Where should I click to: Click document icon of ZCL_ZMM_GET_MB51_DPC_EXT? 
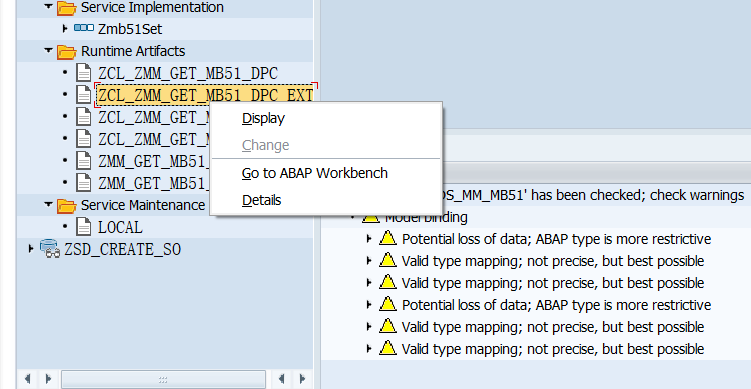pyautogui.click(x=84, y=95)
